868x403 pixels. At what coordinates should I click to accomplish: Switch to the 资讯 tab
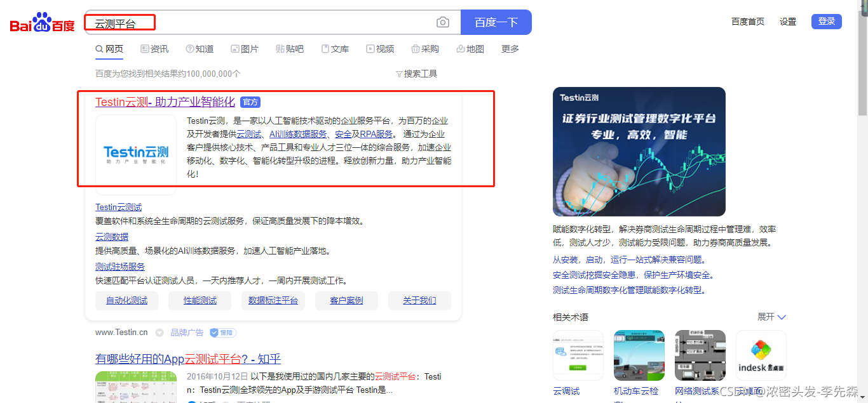tap(154, 49)
